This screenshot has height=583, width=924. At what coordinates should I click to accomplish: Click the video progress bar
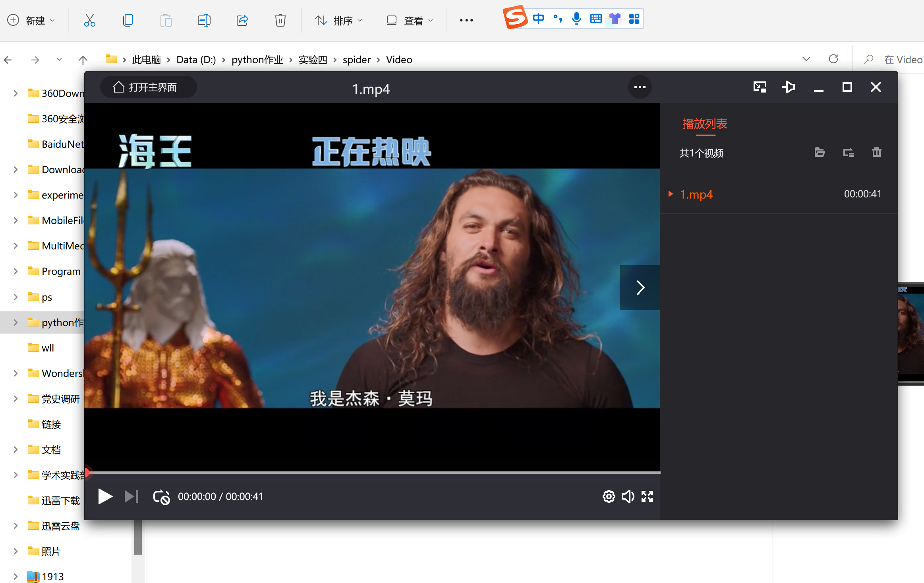tap(373, 473)
